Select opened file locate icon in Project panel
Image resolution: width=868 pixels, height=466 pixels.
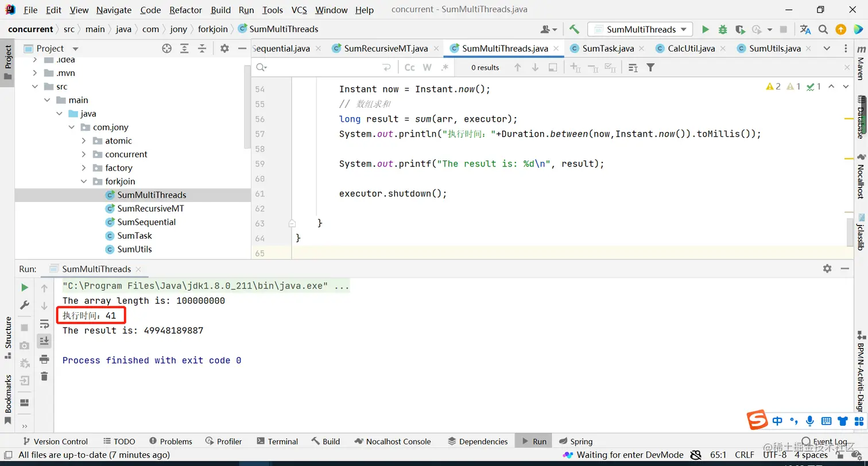[166, 49]
